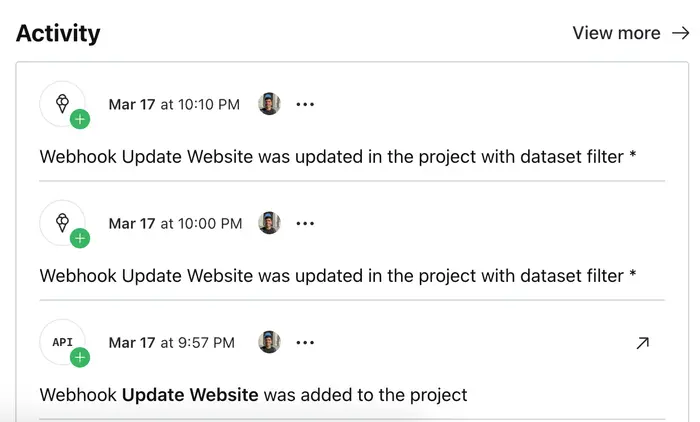
Task: Click the green plus badge on the API icon
Action: point(80,357)
